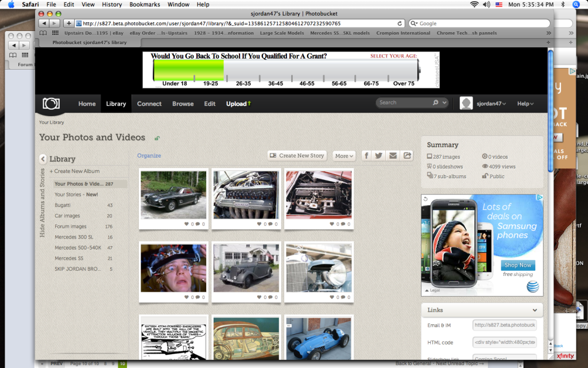Share the library on Facebook
The width and height of the screenshot is (588, 368).
point(366,155)
